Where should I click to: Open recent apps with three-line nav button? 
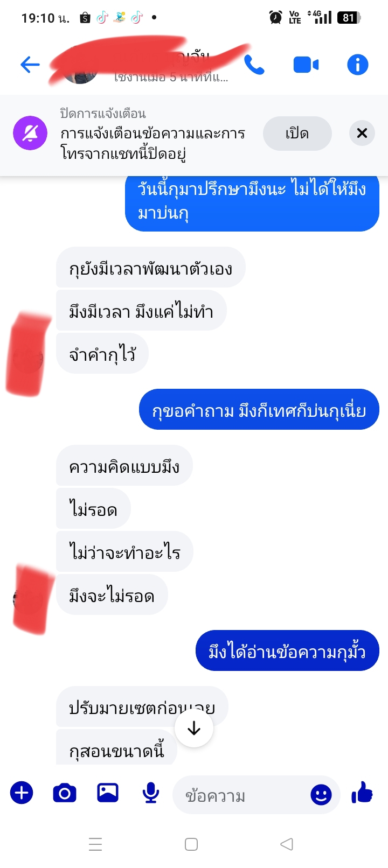(x=95, y=844)
